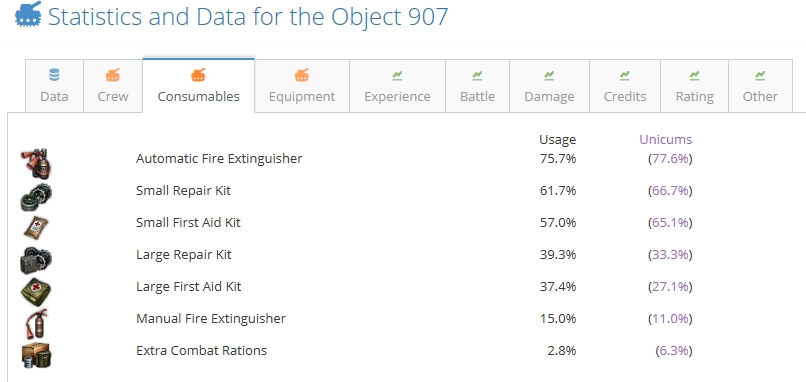The height and width of the screenshot is (382, 806).
Task: Click the Small Repair Kit icon
Action: tap(36, 196)
